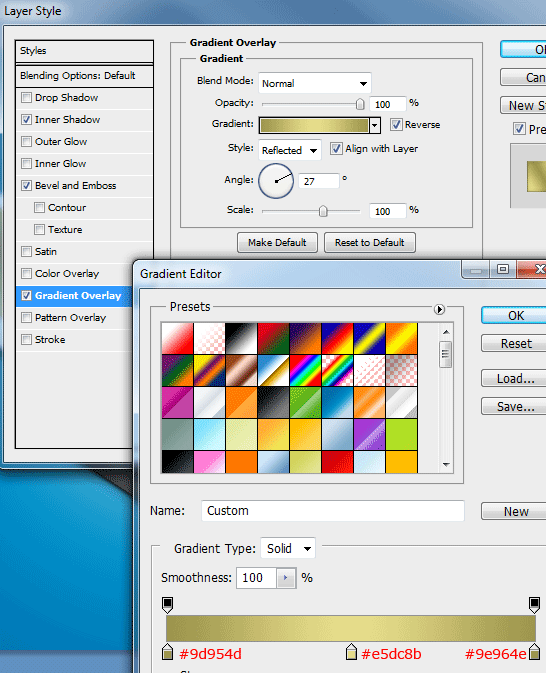Viewport: 546px width, 673px height.
Task: Choose the Chrome gradient preset
Action: (x=273, y=370)
